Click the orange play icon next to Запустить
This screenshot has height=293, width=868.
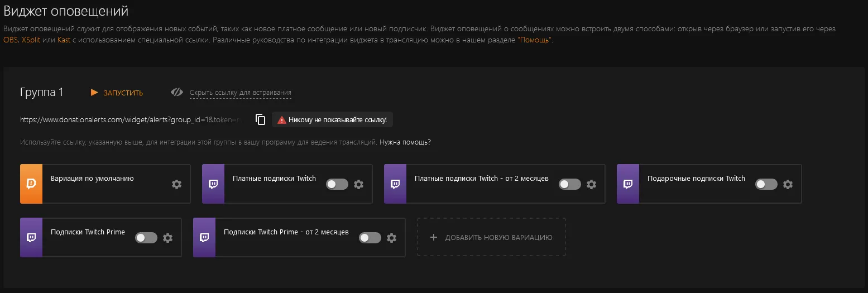94,93
